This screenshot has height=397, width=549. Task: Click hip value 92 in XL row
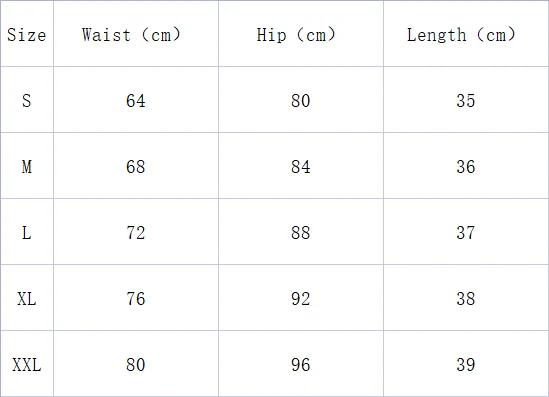301,299
